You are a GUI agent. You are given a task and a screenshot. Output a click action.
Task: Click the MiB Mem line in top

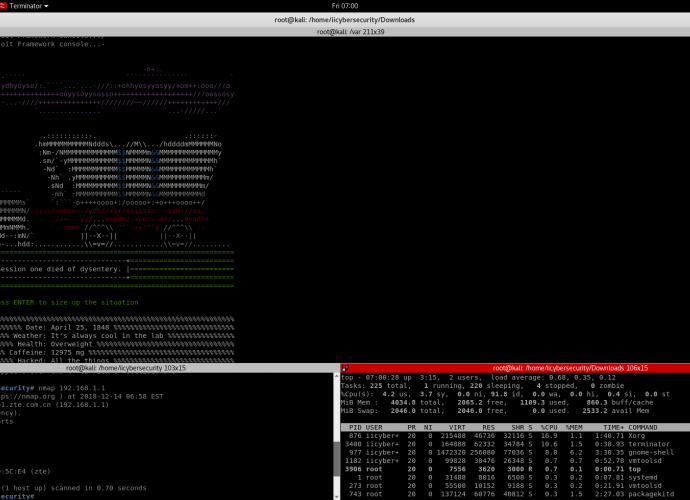[497, 402]
